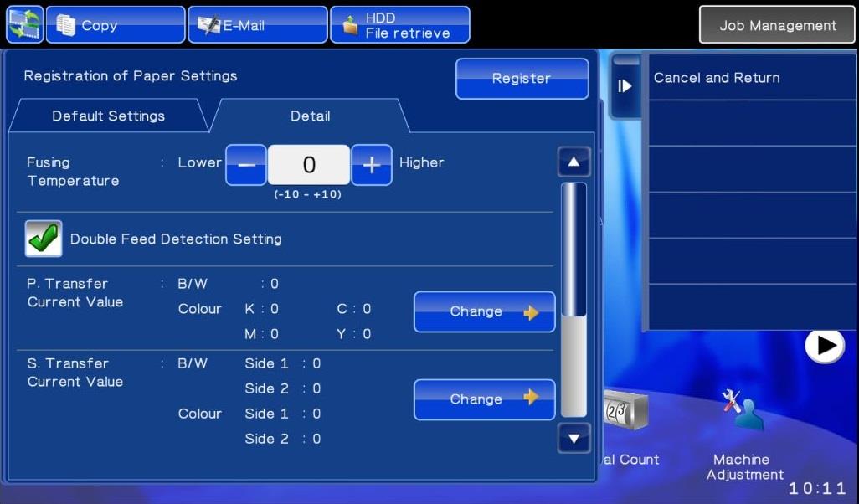Decrease fusing temperature with minus button

[x=246, y=165]
